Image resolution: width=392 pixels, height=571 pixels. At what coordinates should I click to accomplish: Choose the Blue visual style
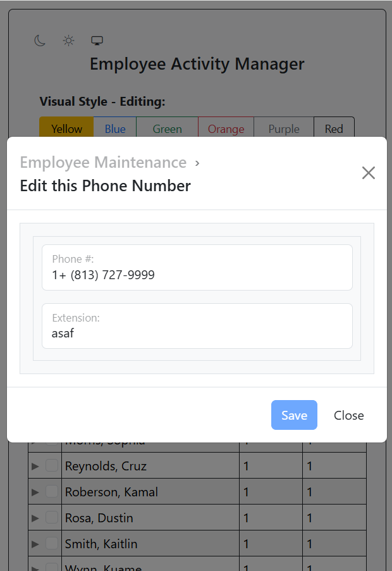pos(115,129)
